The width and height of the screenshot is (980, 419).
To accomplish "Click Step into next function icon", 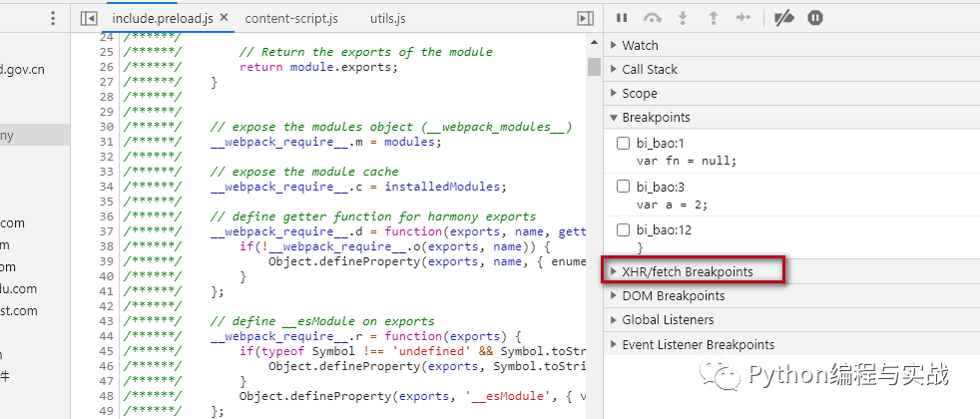I will (x=683, y=18).
